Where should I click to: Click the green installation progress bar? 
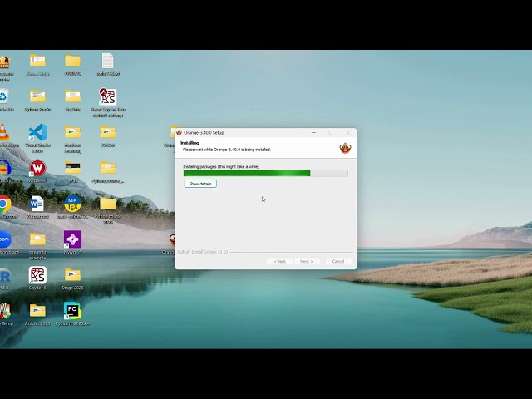click(x=265, y=173)
